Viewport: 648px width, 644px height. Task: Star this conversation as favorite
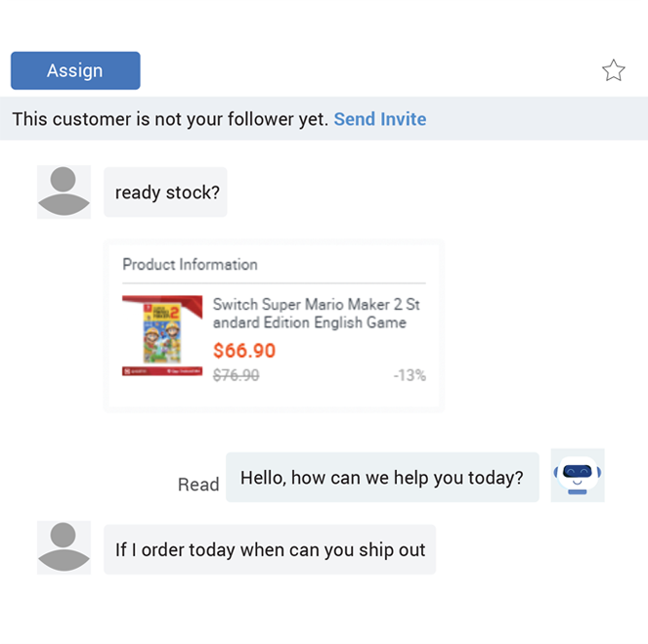click(613, 70)
